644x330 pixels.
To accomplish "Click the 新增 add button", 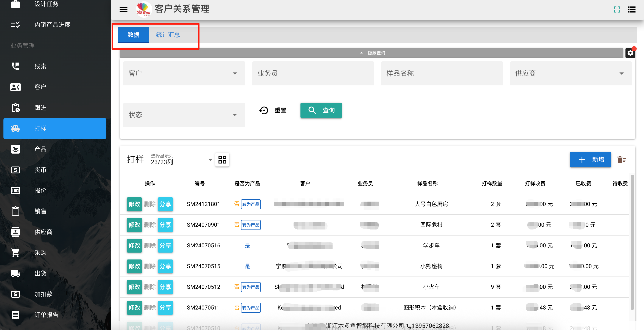I will [590, 159].
